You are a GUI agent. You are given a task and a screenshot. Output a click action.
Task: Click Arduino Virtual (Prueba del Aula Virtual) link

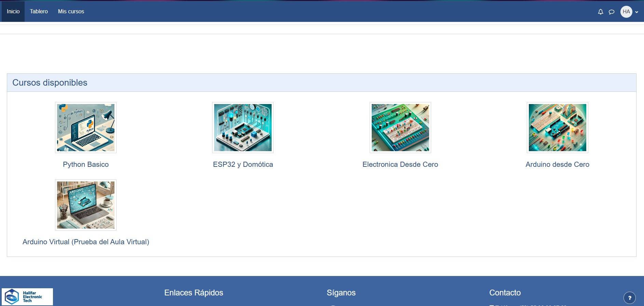pyautogui.click(x=86, y=242)
